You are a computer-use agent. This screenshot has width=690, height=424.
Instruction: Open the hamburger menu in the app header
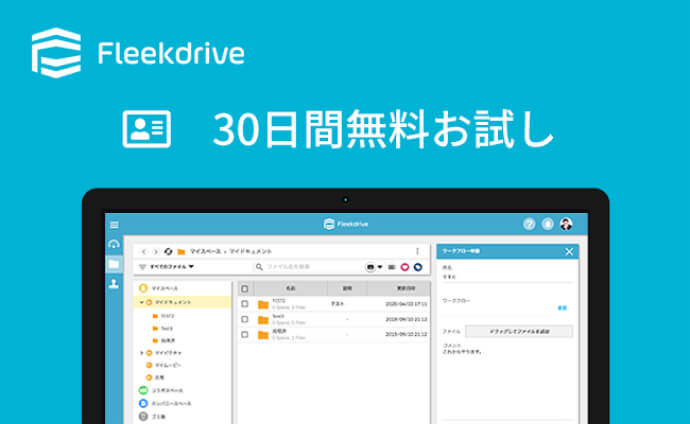coord(114,225)
